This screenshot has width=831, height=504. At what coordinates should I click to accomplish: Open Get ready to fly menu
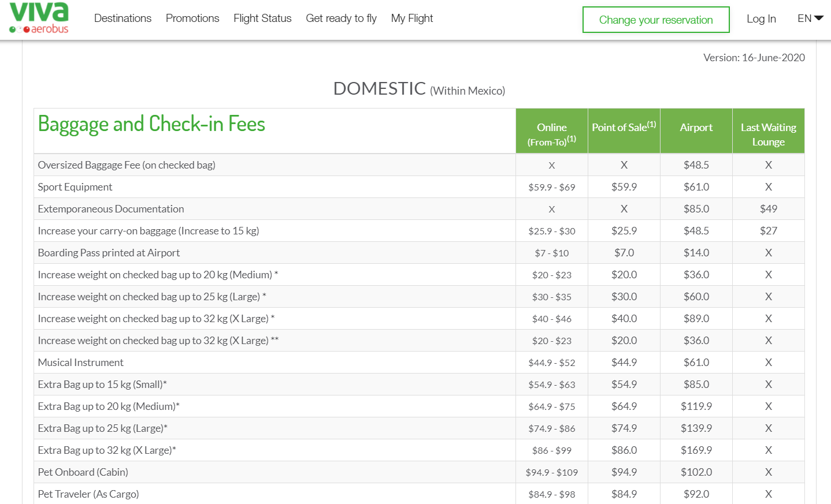click(x=341, y=18)
